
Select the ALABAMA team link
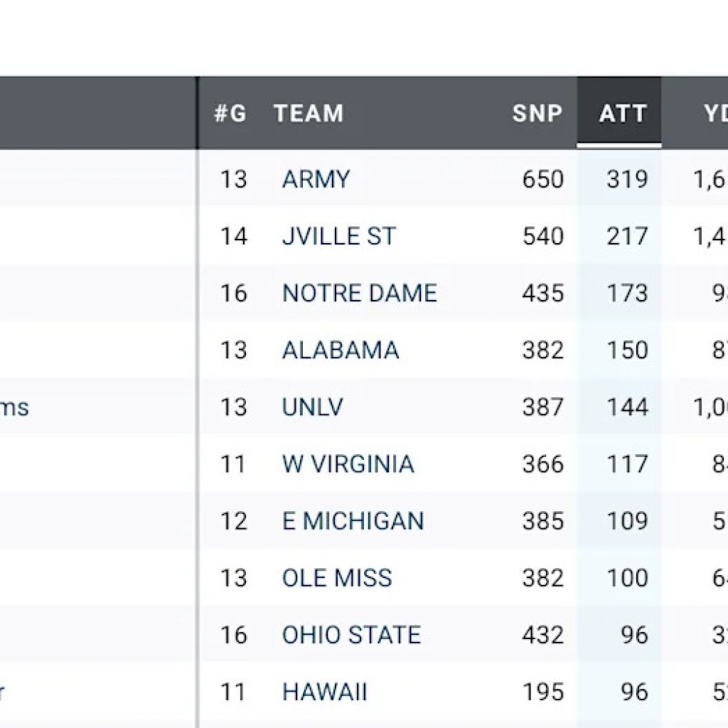point(341,350)
